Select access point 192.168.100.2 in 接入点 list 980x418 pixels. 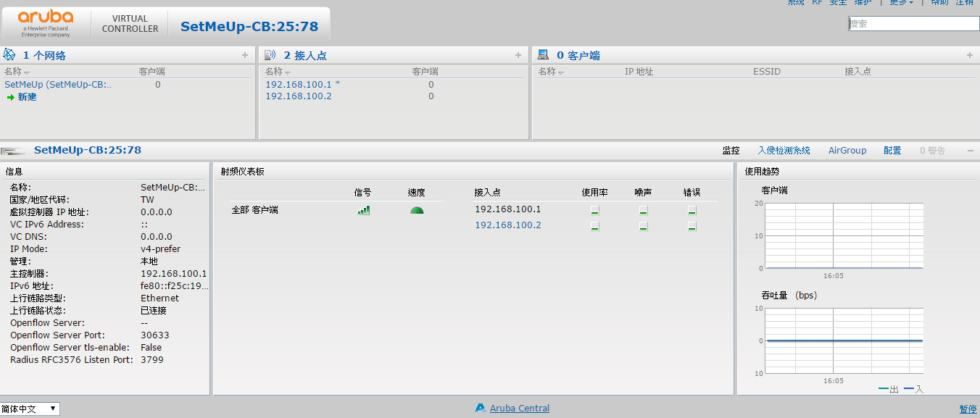click(x=299, y=96)
